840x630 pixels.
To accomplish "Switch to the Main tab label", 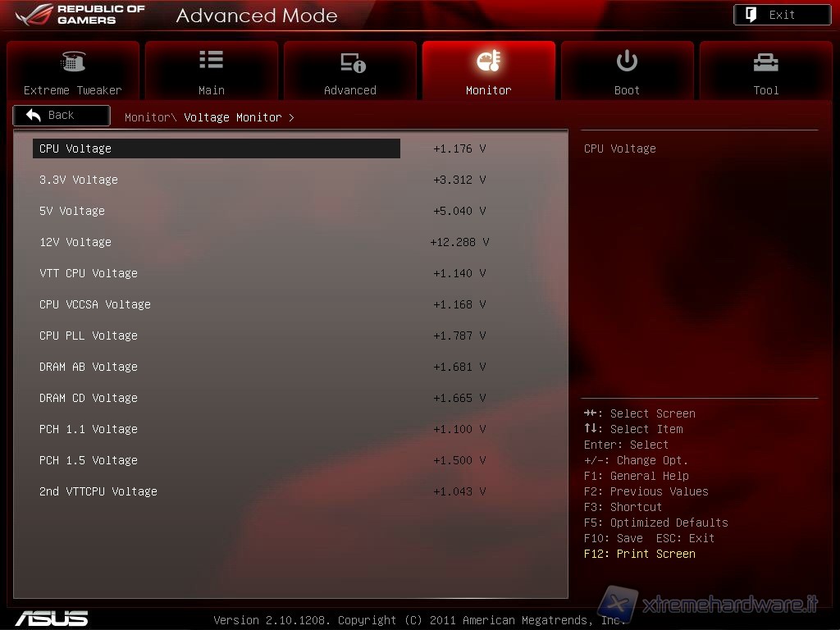I will click(x=211, y=90).
